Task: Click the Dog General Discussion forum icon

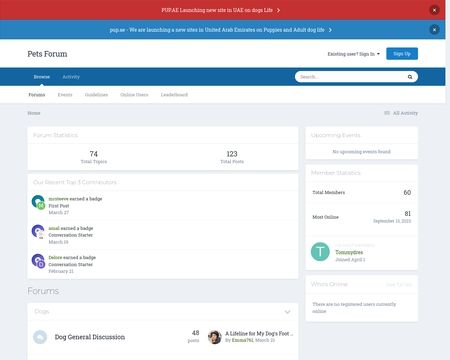Action: click(40, 337)
